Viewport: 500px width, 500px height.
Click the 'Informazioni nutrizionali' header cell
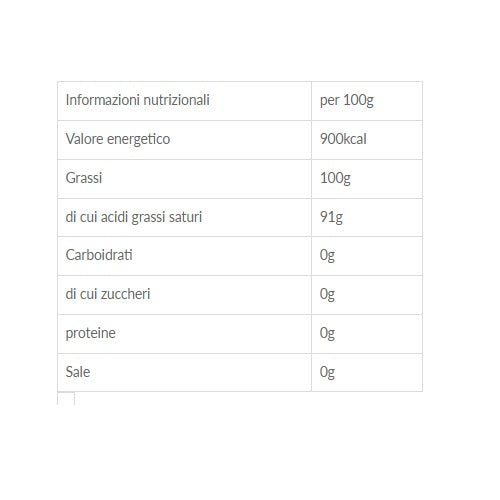[184, 101]
